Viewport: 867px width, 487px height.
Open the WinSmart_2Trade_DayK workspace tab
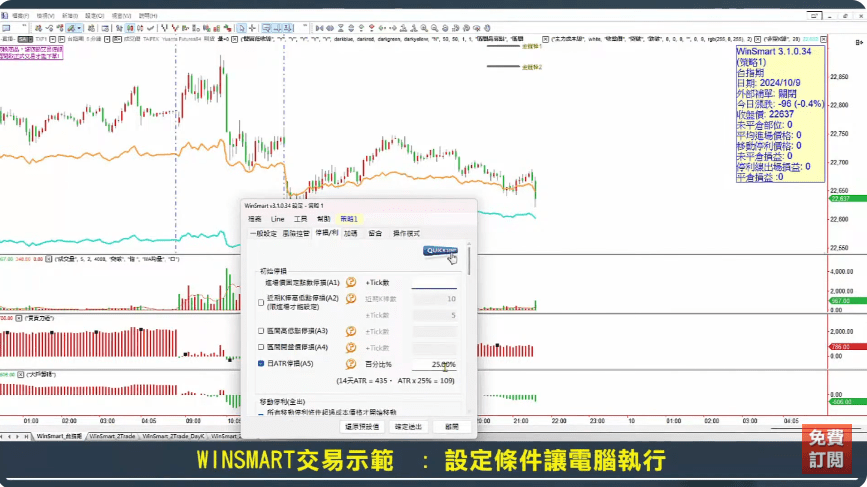point(173,436)
